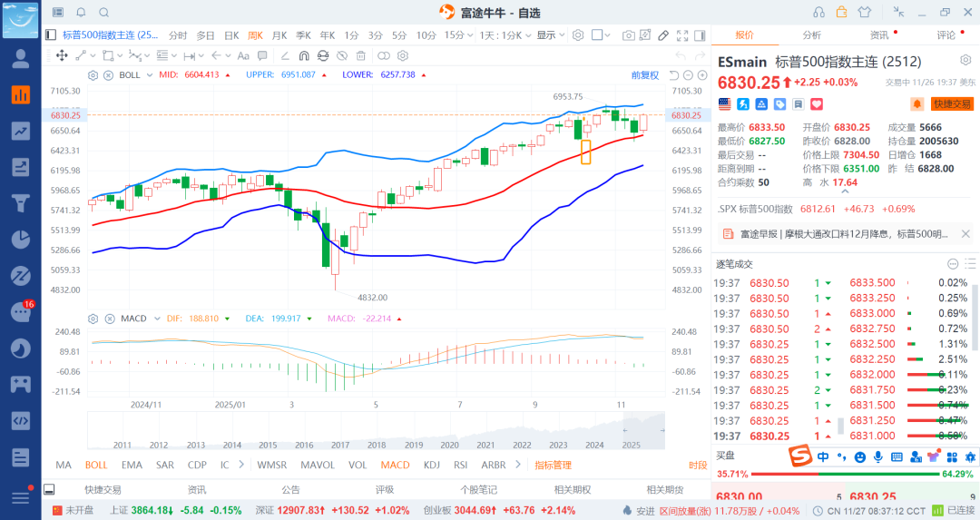The width and height of the screenshot is (980, 520).
Task: Select the comment bubble annotation tool
Action: coord(262,55)
